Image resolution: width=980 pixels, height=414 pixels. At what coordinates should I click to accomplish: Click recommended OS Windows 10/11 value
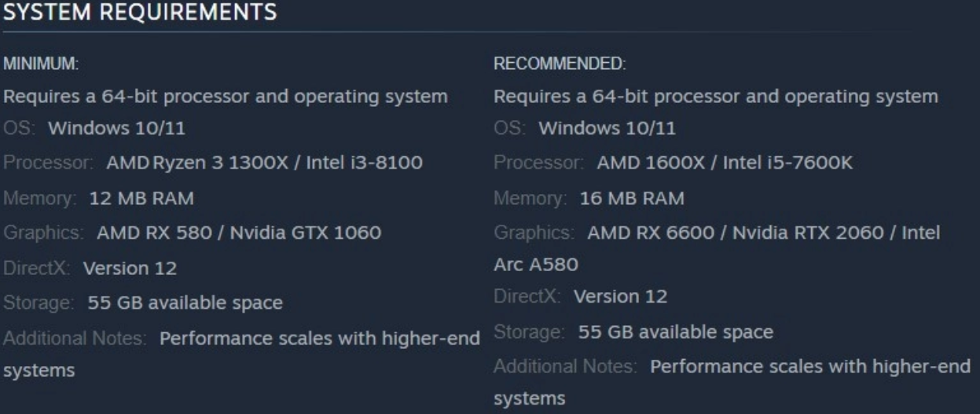[607, 128]
